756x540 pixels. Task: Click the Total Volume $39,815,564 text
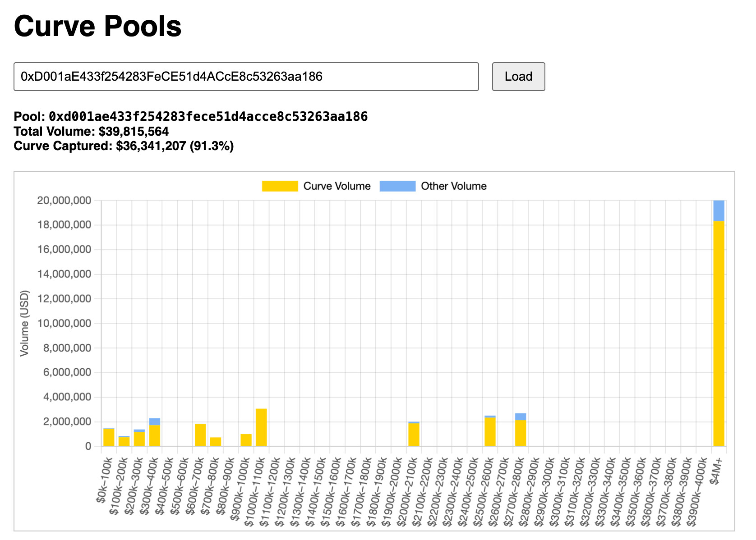(x=91, y=132)
